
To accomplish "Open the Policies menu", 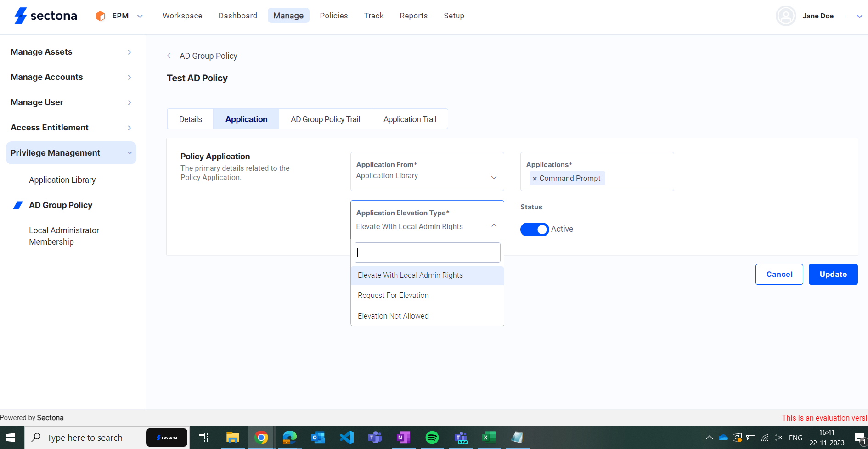I will click(x=333, y=15).
